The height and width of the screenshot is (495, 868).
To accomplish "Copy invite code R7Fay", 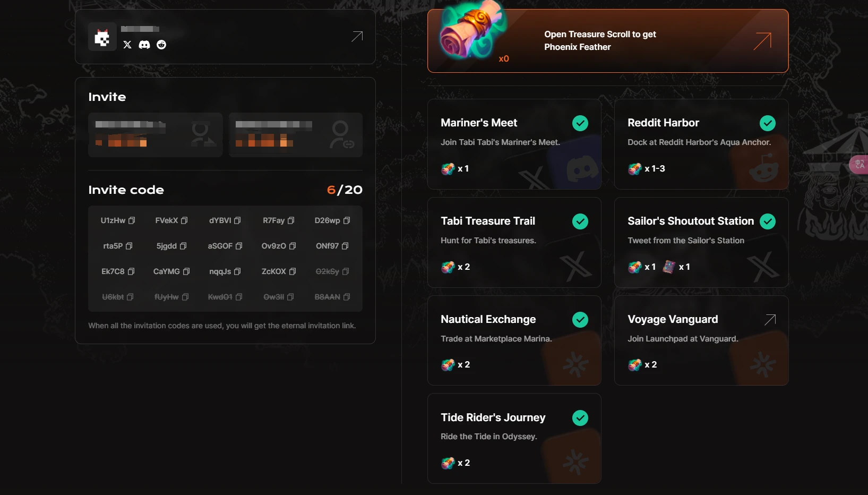I will (291, 220).
